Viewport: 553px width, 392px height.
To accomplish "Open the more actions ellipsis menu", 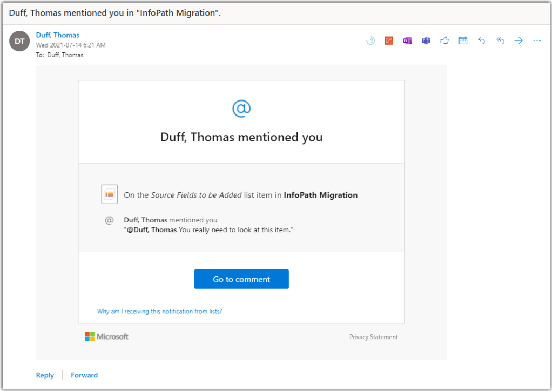I will coord(537,40).
